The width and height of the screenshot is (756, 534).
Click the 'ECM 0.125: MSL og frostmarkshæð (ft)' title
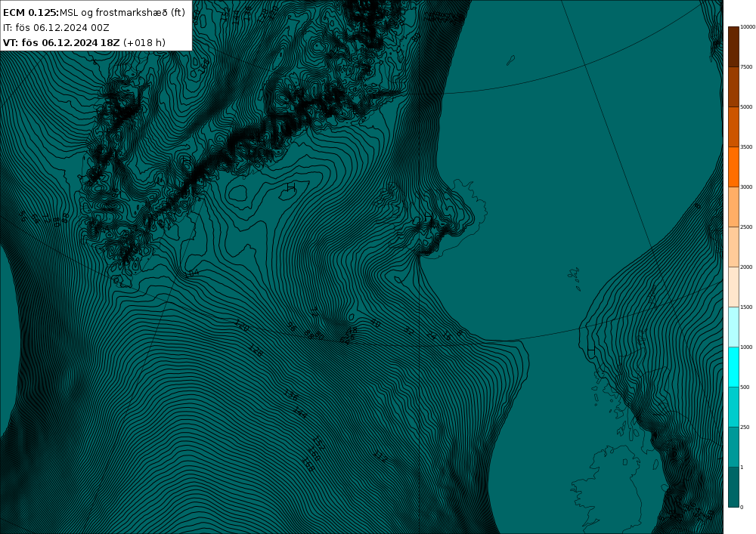click(x=94, y=13)
